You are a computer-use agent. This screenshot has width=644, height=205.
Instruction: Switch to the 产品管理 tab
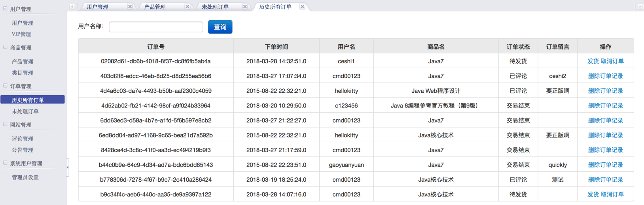(x=155, y=7)
